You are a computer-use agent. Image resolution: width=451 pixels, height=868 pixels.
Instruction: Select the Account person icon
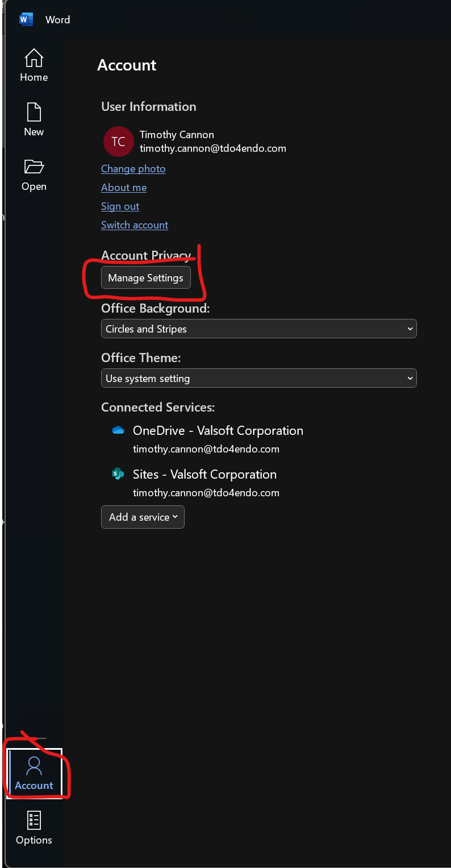pos(34,766)
